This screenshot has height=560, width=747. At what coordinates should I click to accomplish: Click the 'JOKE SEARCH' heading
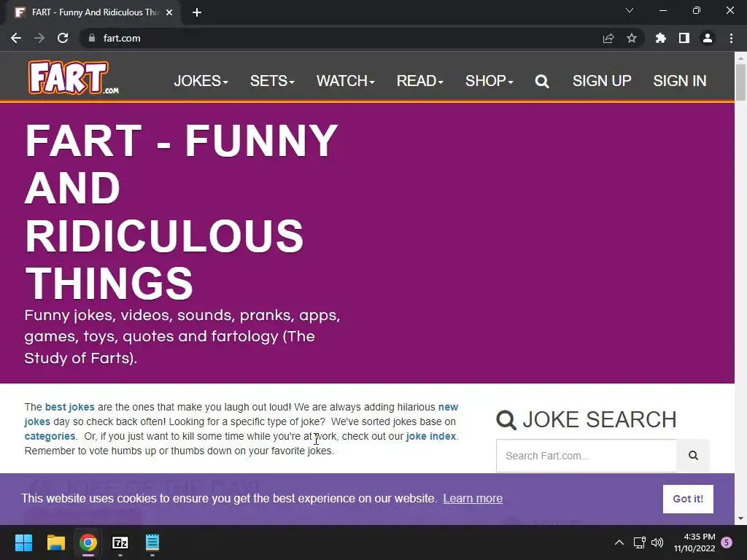(587, 419)
